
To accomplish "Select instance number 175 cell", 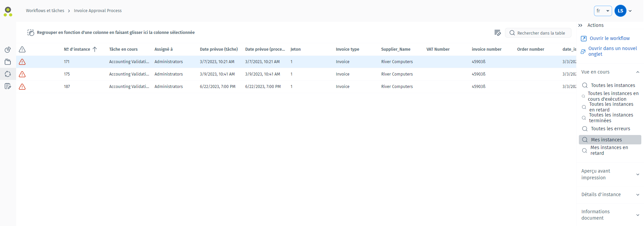I will 67,74.
